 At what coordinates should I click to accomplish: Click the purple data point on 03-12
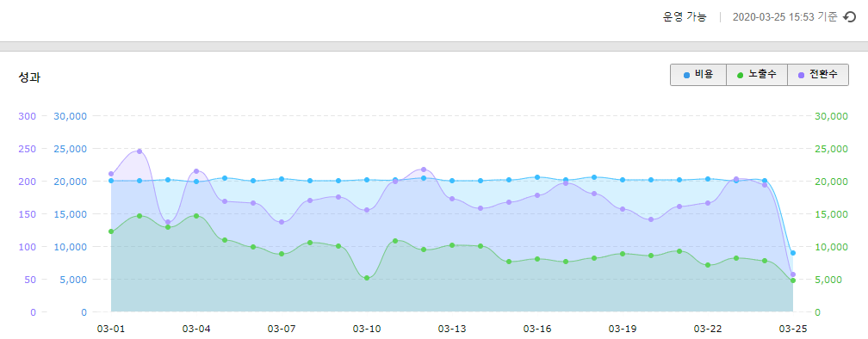click(x=424, y=169)
